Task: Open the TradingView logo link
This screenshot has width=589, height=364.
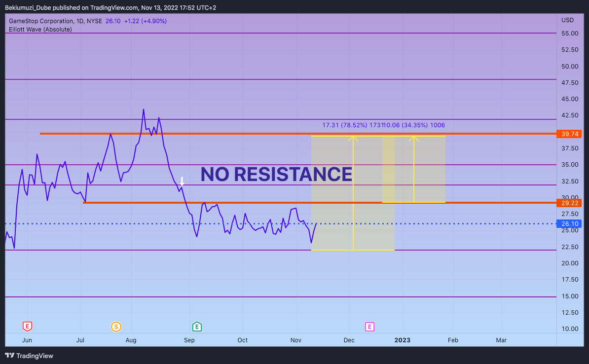Action: pyautogui.click(x=29, y=356)
